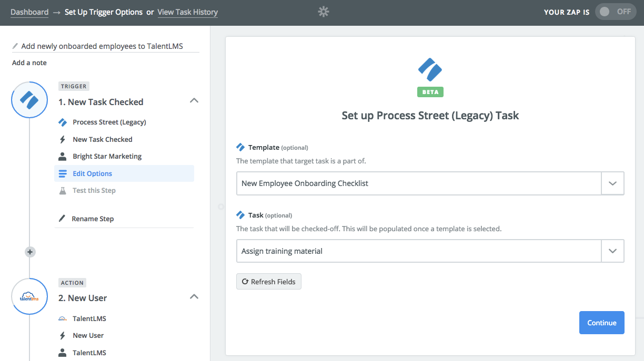Click pencil icon beside Rename Step

click(62, 219)
